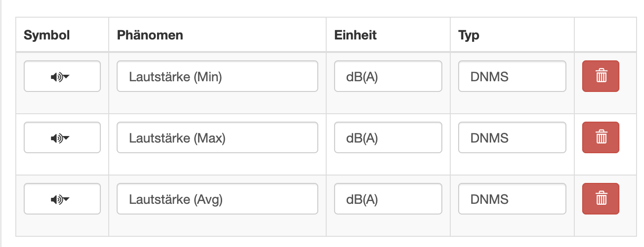Expand symbol dropdown in Lautstärke (Avg) row
Screen dimensions: 644x247
point(62,199)
